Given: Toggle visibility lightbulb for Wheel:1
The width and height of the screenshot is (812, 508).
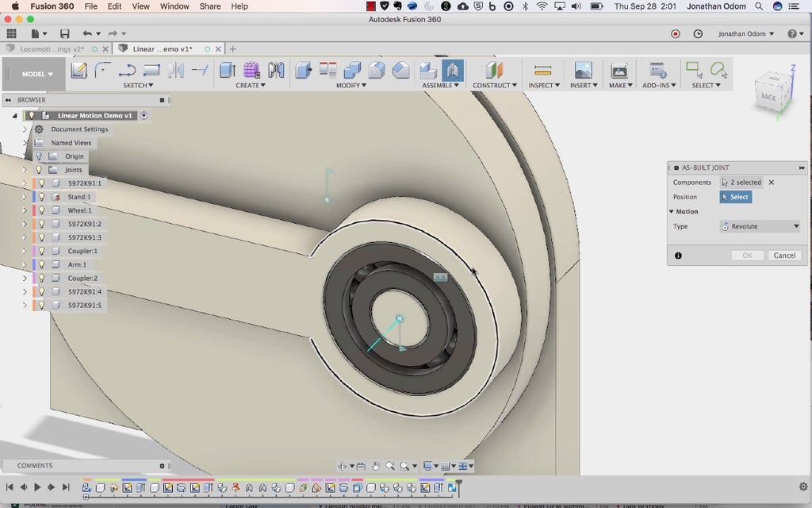Looking at the screenshot, I should click(x=42, y=210).
